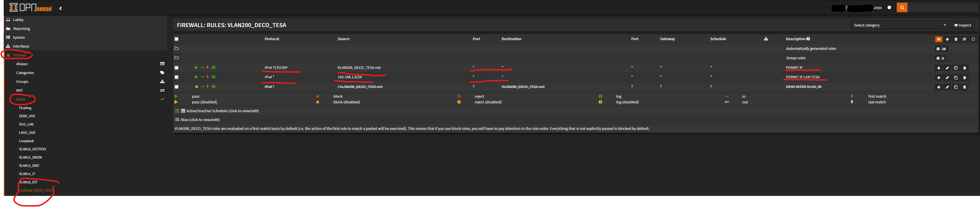The height and width of the screenshot is (207, 980).
Task: Open the Aliases page under Firewall
Action: coord(22,64)
